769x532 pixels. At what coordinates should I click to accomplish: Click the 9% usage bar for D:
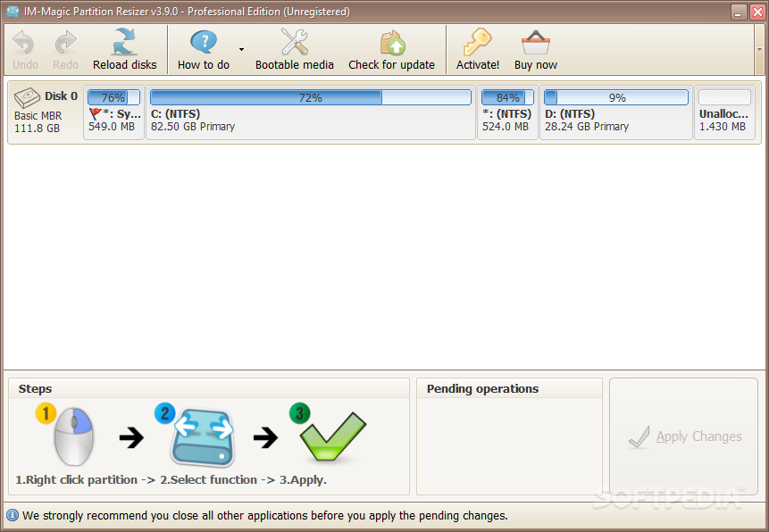(616, 97)
